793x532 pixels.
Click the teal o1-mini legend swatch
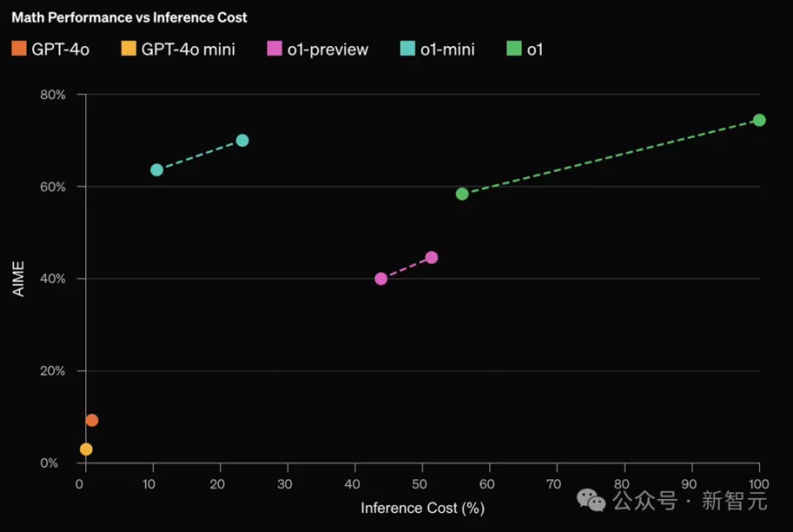(x=406, y=50)
